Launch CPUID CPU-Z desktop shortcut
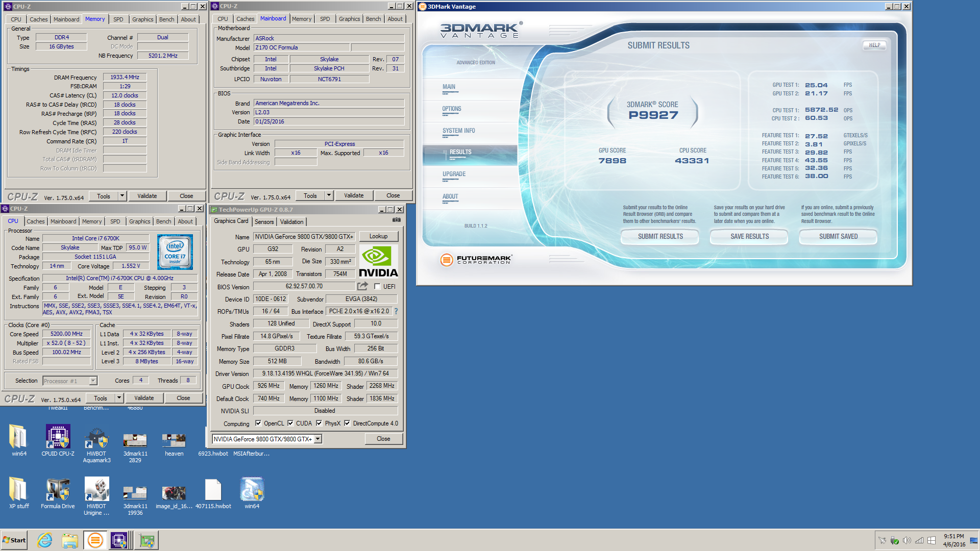This screenshot has width=980, height=551. [58, 440]
